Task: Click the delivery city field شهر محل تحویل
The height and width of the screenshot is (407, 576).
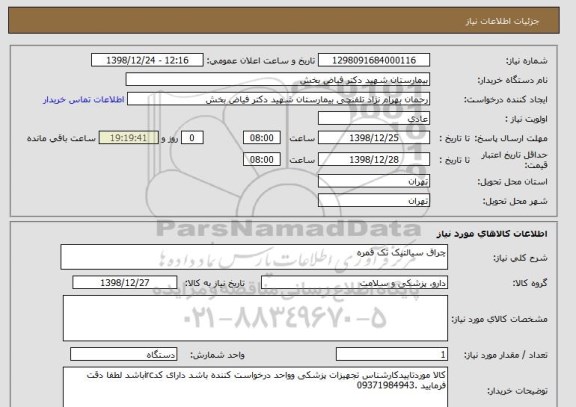Action: point(374,201)
